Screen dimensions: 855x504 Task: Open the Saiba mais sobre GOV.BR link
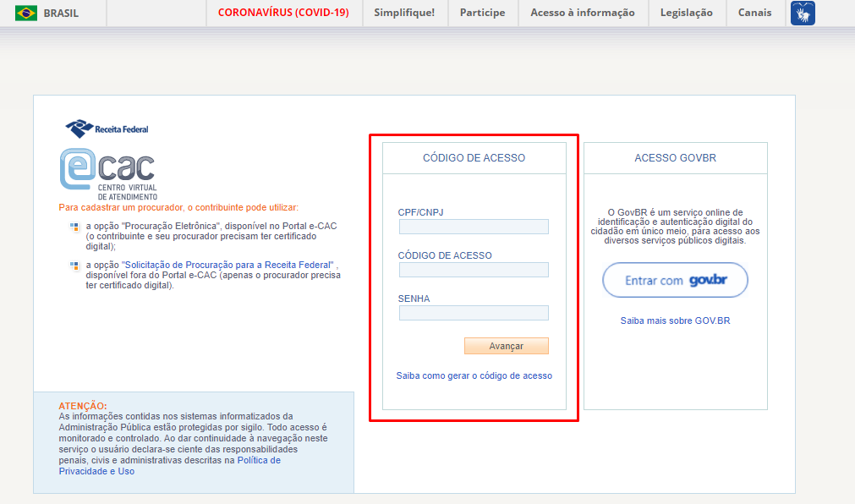pos(675,321)
